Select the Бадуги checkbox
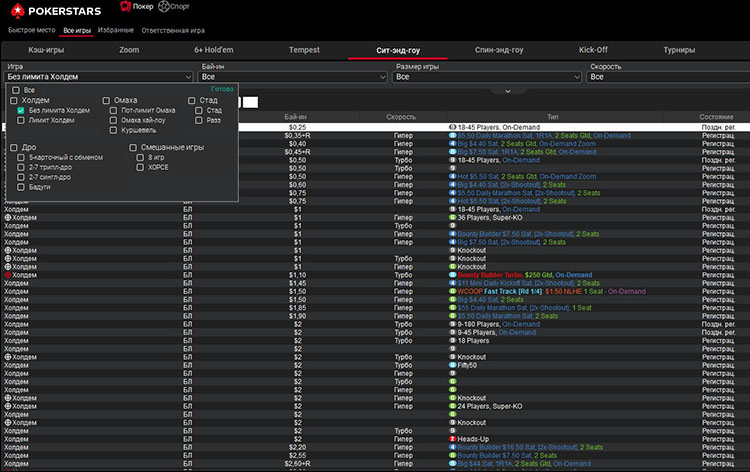 21,187
